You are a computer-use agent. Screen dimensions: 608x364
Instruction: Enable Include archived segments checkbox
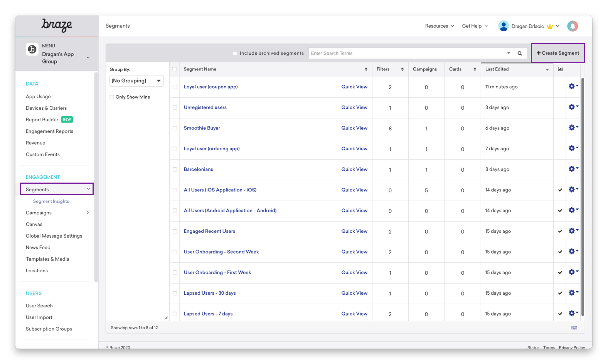[235, 53]
